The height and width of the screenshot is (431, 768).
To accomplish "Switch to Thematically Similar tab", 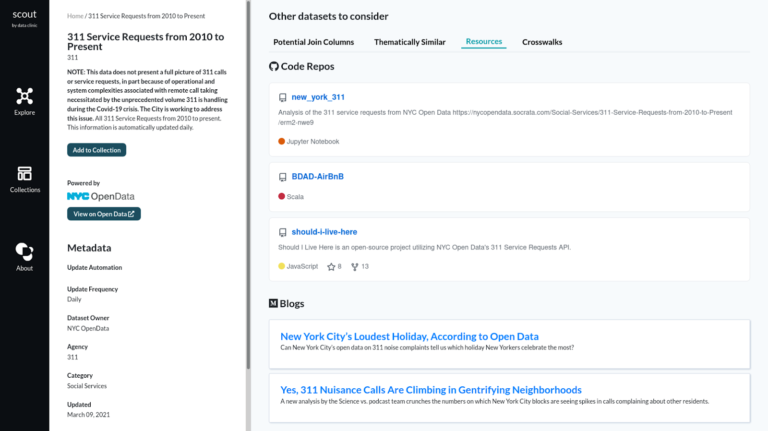I will (x=410, y=42).
